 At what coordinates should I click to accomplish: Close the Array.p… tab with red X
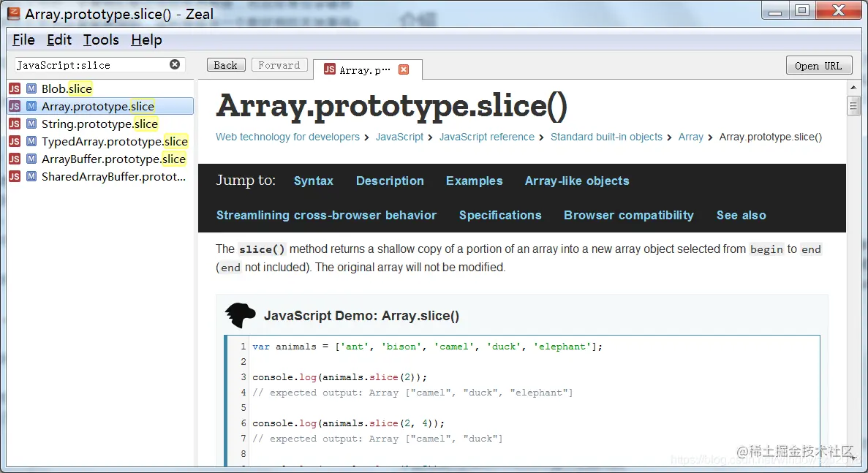coord(404,69)
